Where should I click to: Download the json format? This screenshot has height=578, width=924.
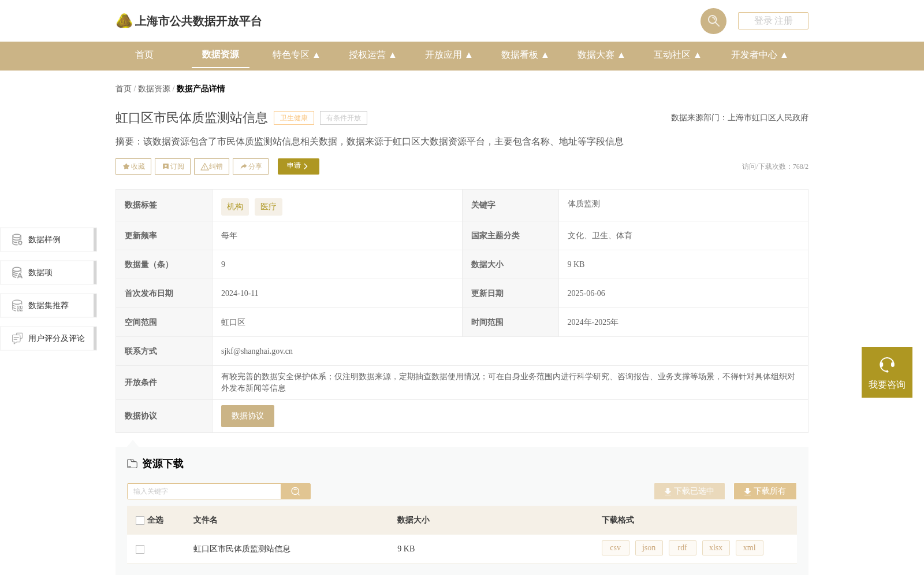[x=649, y=548]
